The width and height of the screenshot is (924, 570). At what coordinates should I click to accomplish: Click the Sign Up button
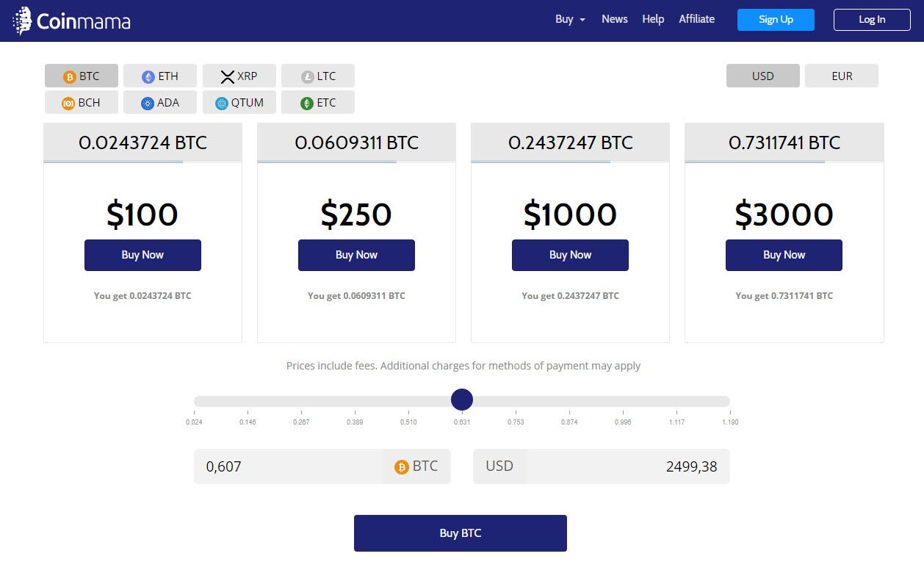776,20
